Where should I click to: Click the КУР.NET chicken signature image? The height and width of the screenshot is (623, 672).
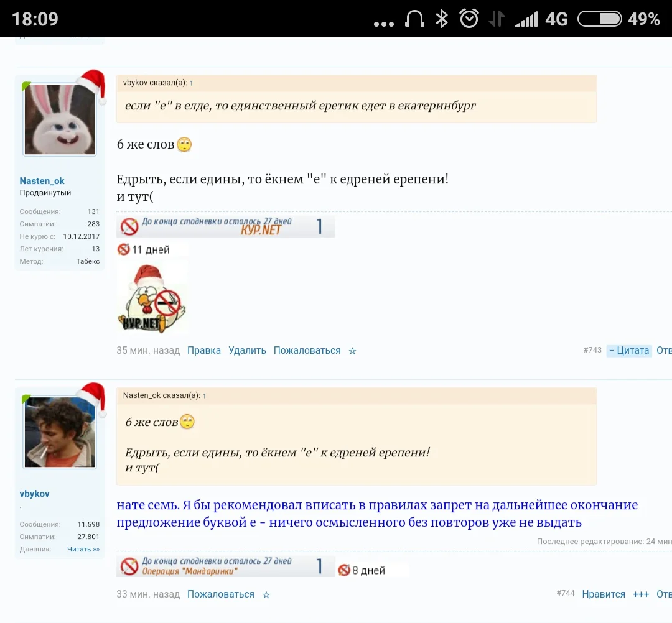pos(152,299)
